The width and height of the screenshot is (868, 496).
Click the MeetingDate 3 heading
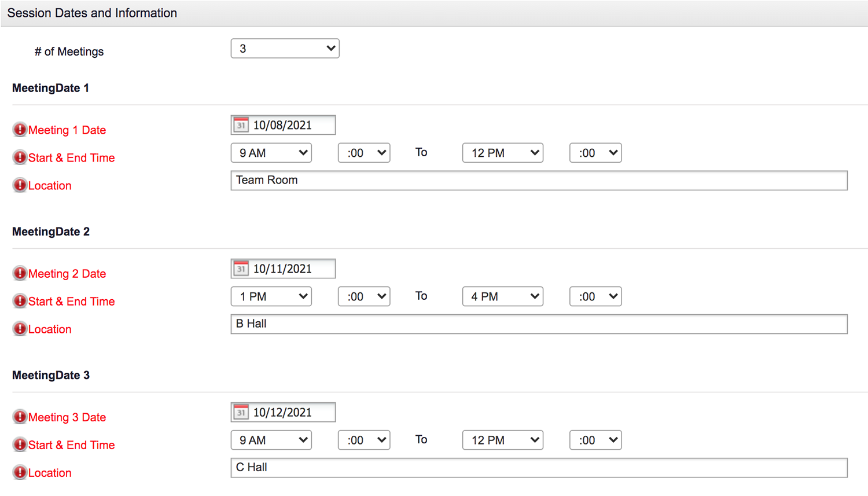click(51, 375)
